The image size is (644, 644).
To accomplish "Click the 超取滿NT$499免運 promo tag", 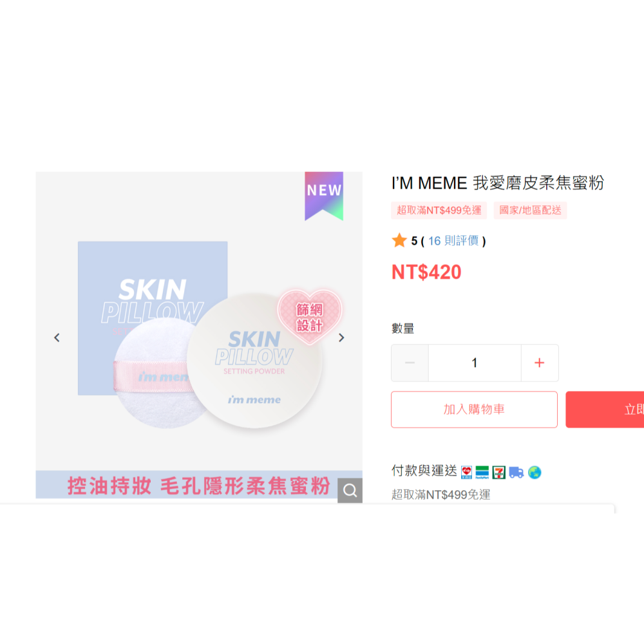I will pos(439,211).
